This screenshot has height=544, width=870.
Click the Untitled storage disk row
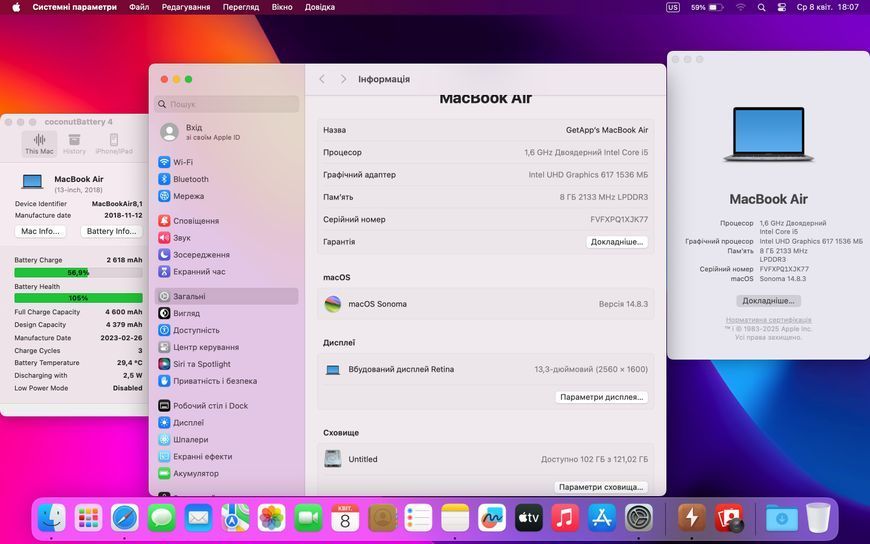click(485, 459)
